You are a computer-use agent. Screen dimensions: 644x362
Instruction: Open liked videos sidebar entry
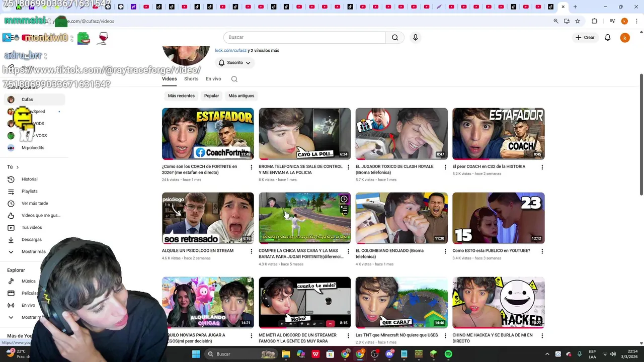point(33,215)
